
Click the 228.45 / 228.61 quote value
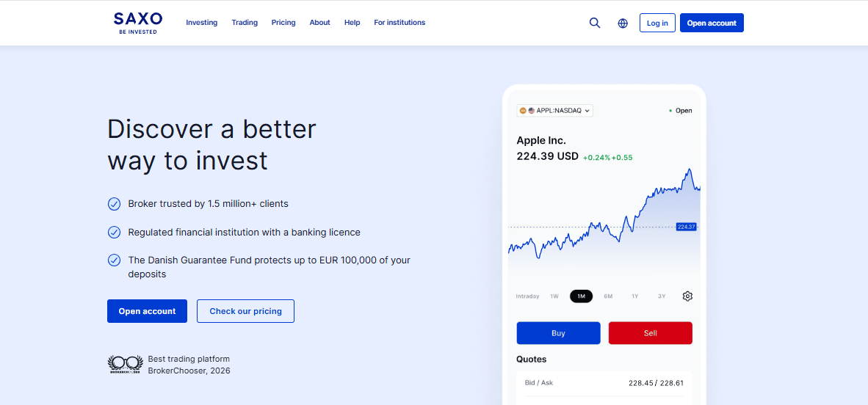[656, 383]
